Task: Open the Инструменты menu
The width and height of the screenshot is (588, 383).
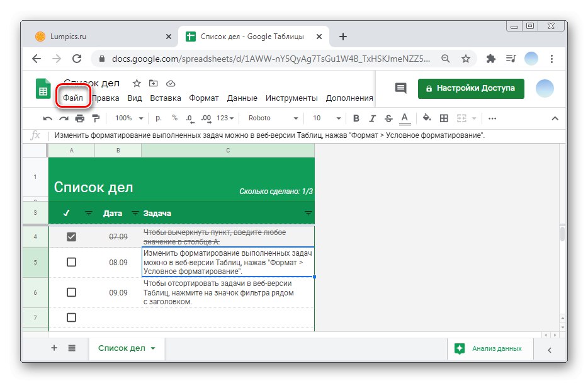Action: 291,98
